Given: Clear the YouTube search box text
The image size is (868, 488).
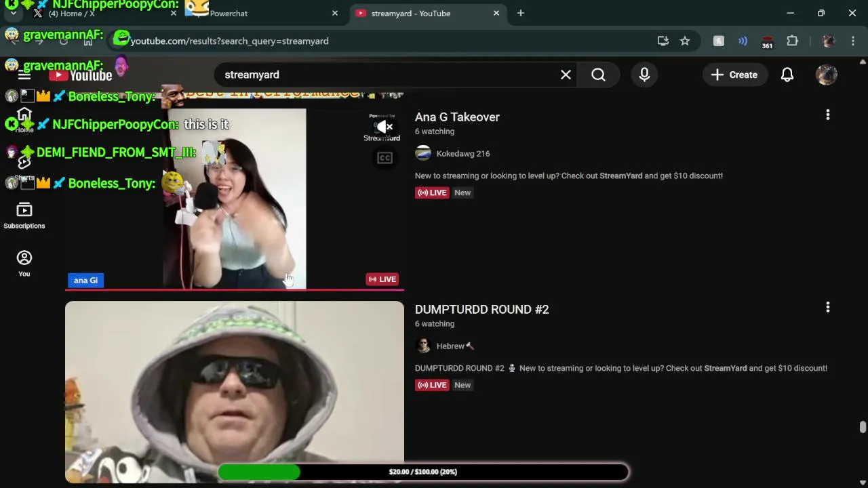Looking at the screenshot, I should click(x=566, y=75).
